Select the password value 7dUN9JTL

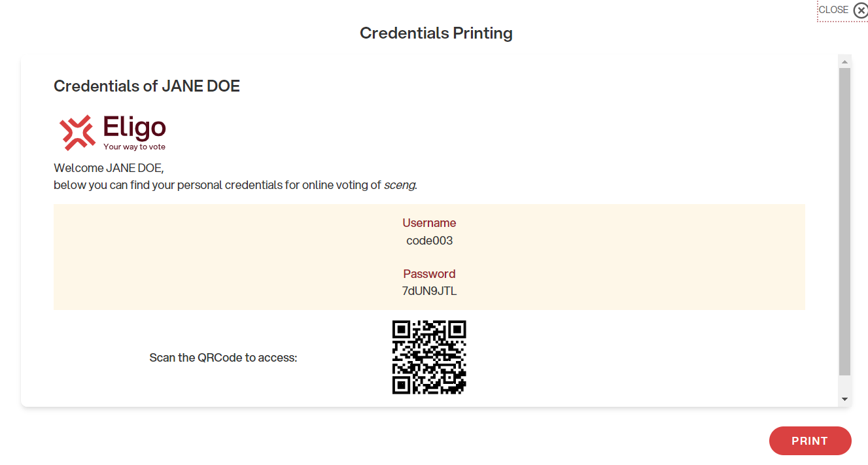(429, 291)
